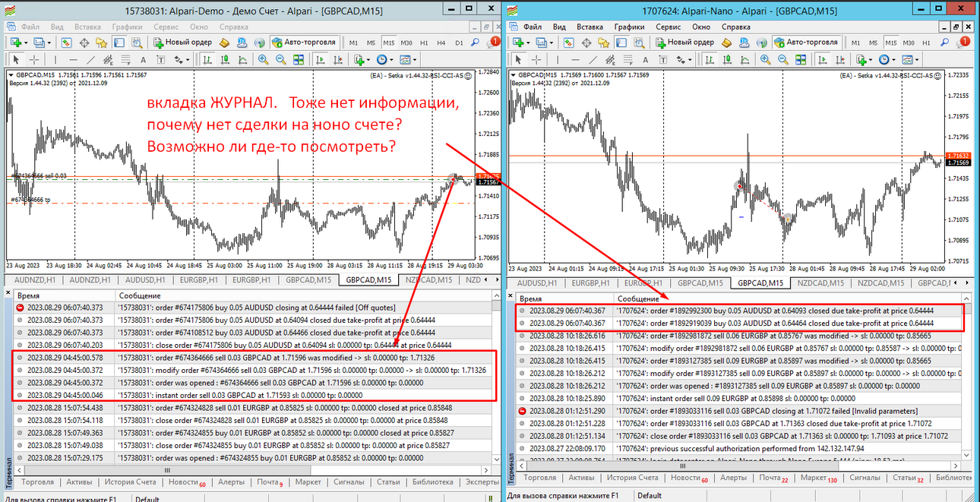Click Новый ордер button in left window
The height and width of the screenshot is (502, 980).
click(x=182, y=42)
